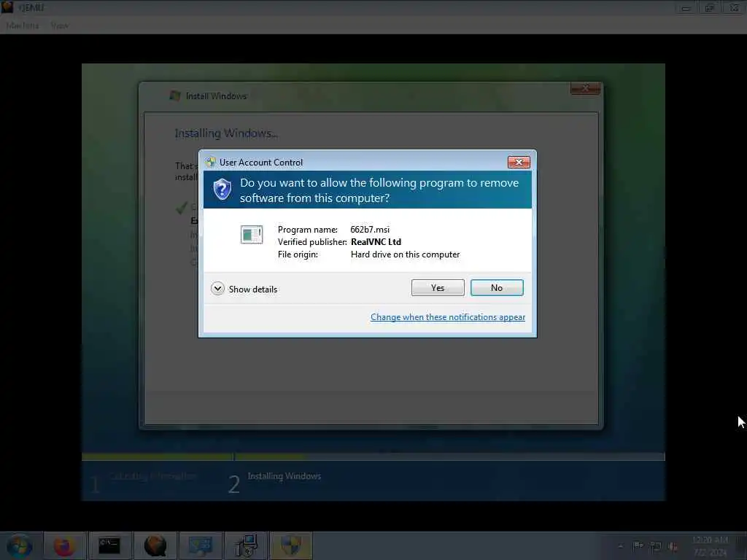Minimize the QEMU window
747x560 pixels.
point(686,7)
